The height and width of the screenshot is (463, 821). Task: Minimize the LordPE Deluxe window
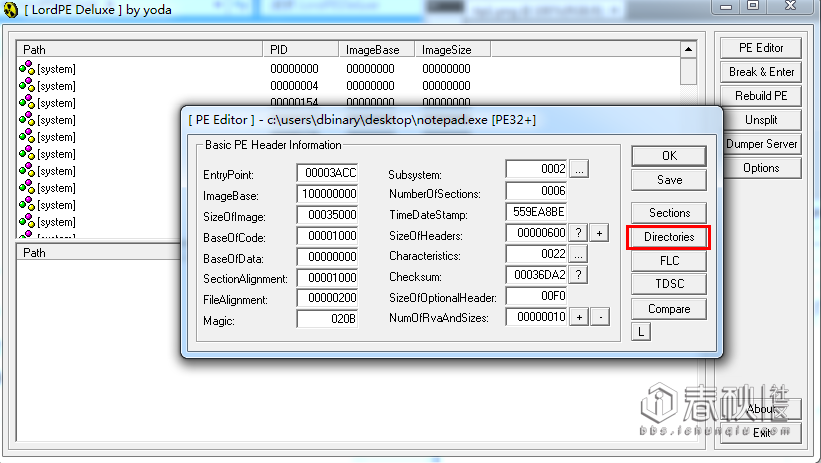(x=726, y=6)
